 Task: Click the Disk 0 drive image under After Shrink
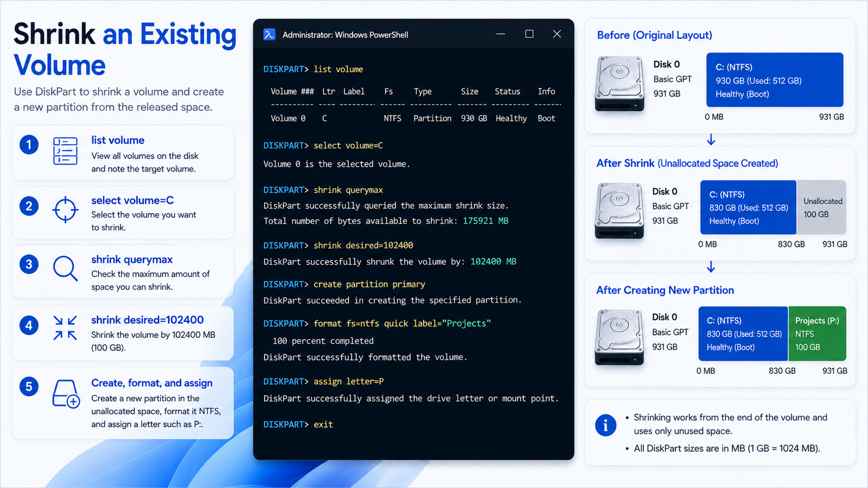tap(620, 210)
